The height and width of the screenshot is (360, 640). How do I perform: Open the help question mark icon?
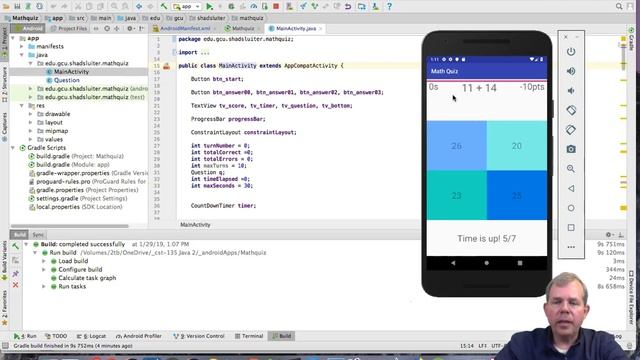click(389, 7)
